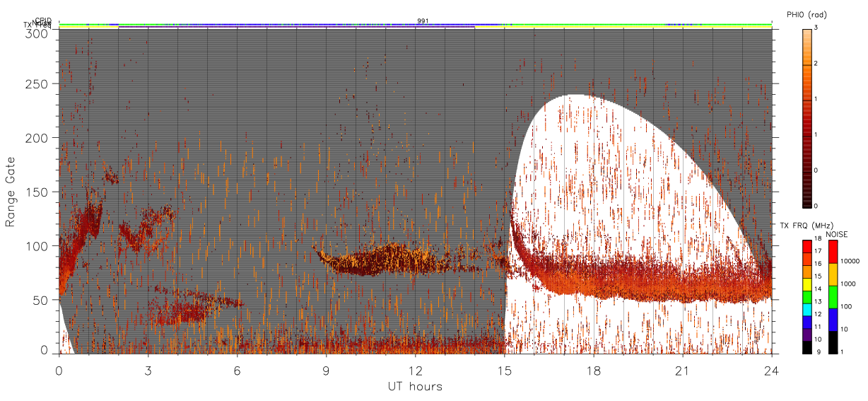Viewport: 868px width, 401px height.
Task: Click the purple TX FRQ swatch above 10
Action: point(807,335)
